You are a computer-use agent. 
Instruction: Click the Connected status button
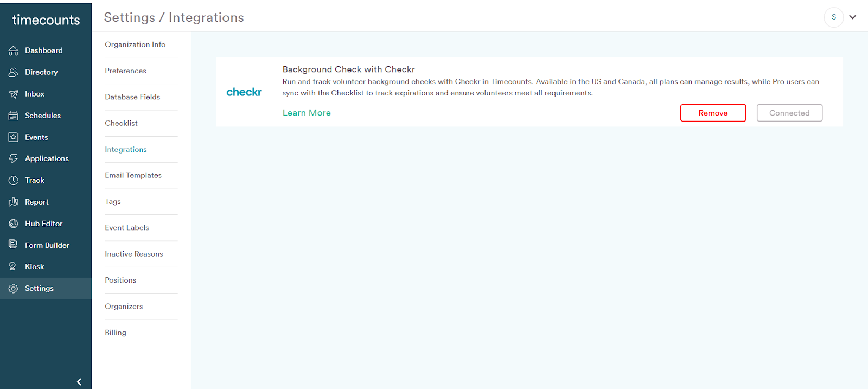click(789, 113)
